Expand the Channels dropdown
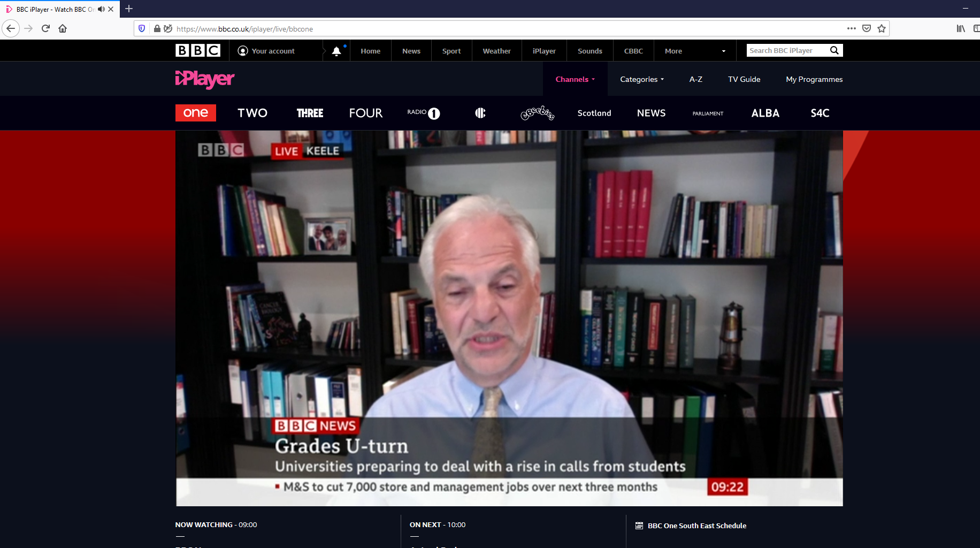This screenshot has width=980, height=548. [x=575, y=79]
